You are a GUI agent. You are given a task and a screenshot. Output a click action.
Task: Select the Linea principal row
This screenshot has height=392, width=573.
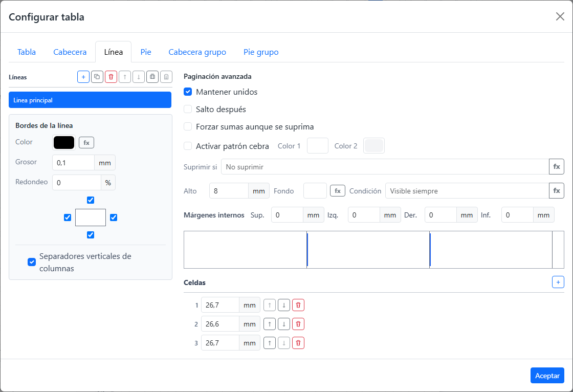click(90, 100)
